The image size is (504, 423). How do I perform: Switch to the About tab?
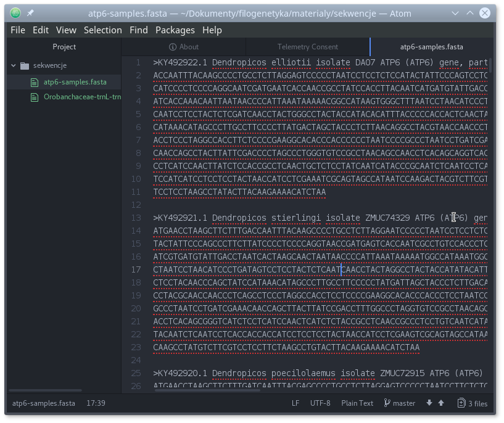tap(184, 47)
